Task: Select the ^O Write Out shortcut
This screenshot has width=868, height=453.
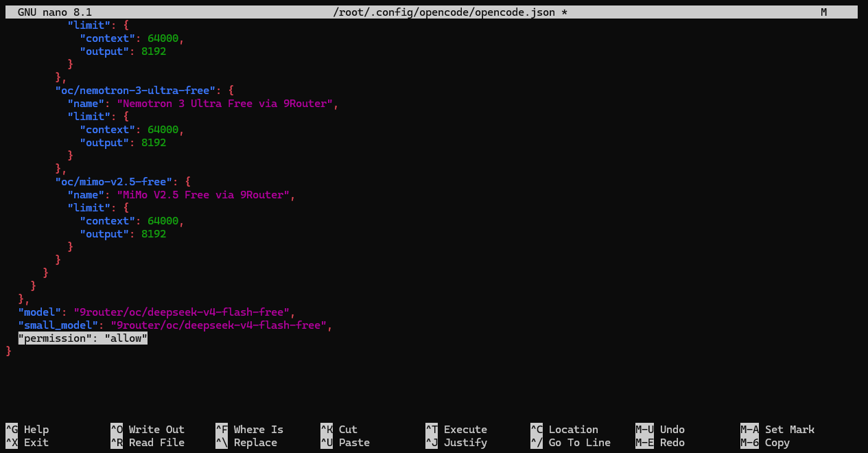Action: 148,430
